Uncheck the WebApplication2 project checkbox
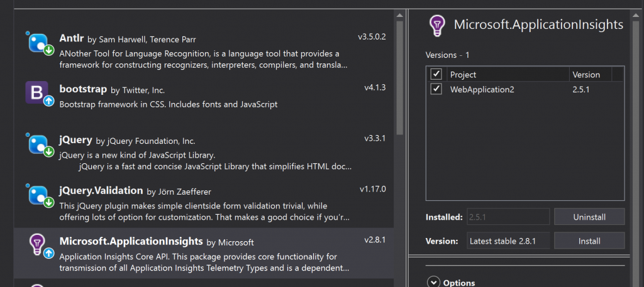This screenshot has width=644, height=287. (x=436, y=89)
